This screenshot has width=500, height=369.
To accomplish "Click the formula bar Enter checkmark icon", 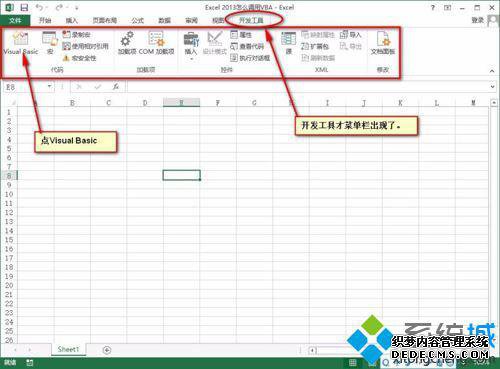I will tap(98, 87).
